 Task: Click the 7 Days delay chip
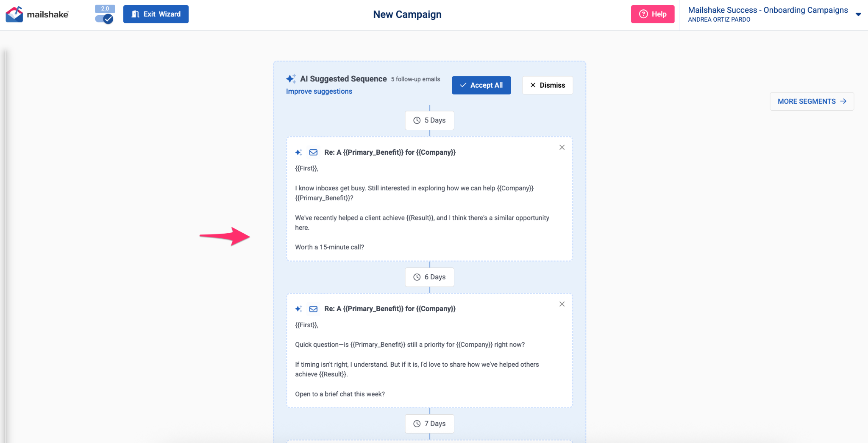click(x=429, y=424)
